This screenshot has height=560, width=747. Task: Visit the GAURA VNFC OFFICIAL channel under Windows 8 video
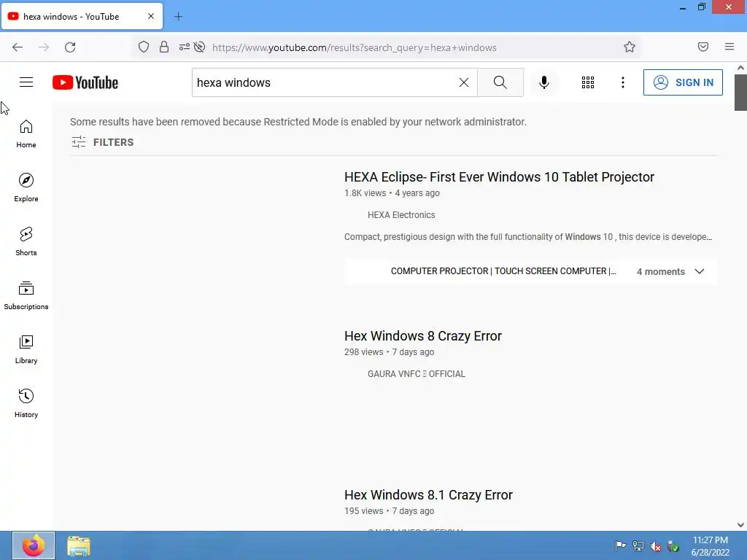pyautogui.click(x=416, y=374)
